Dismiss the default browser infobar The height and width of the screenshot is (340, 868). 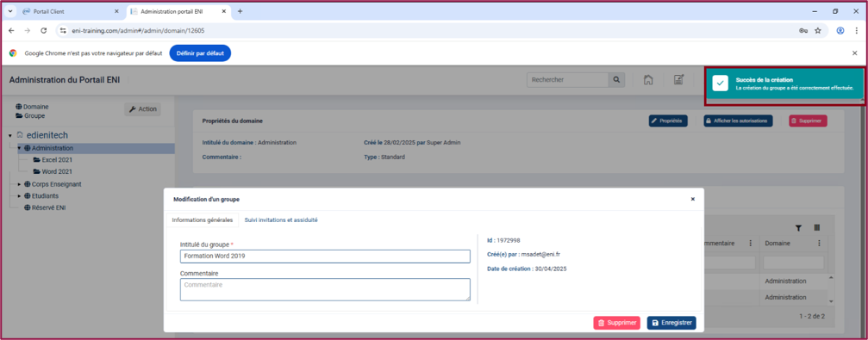coord(855,53)
